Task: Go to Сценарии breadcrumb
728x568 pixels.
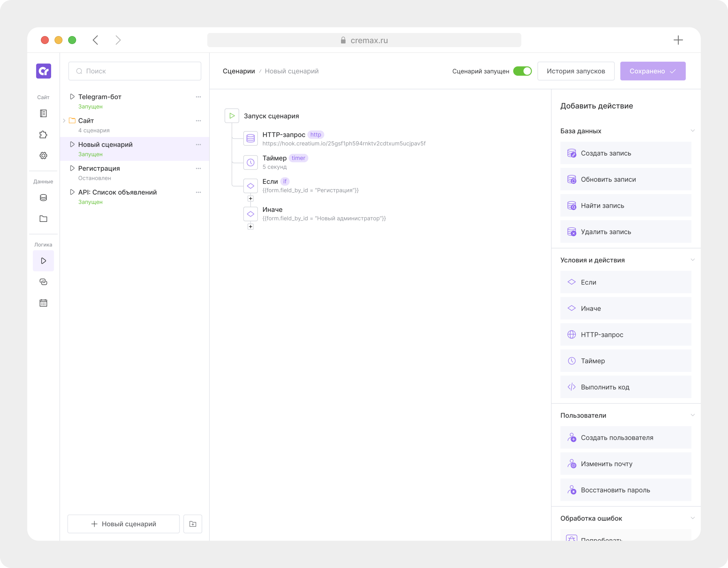Action: [239, 71]
